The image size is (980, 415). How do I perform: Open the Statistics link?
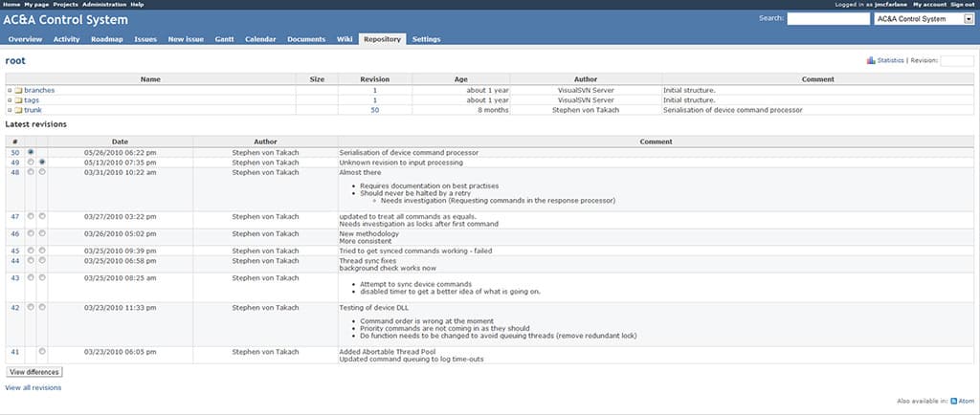tap(891, 60)
